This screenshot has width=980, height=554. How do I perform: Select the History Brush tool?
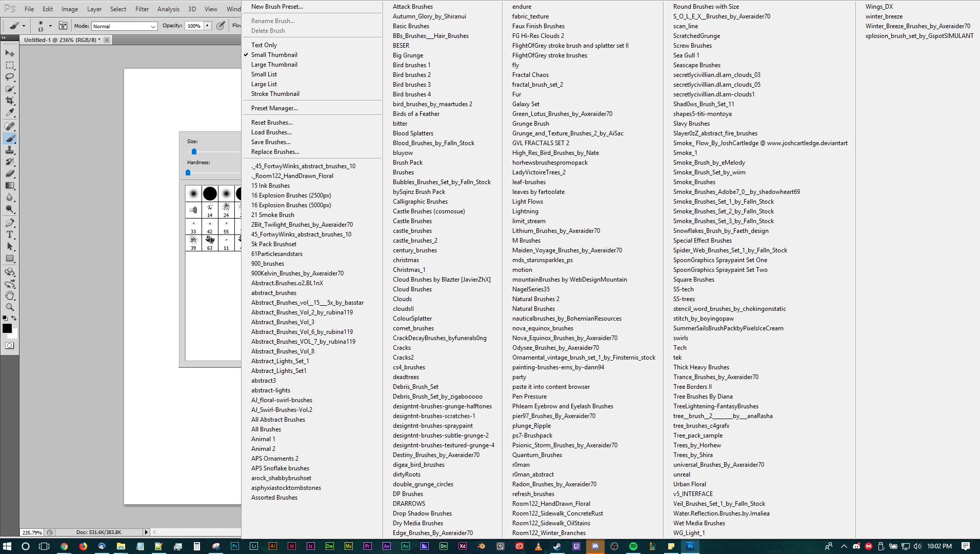point(10,162)
